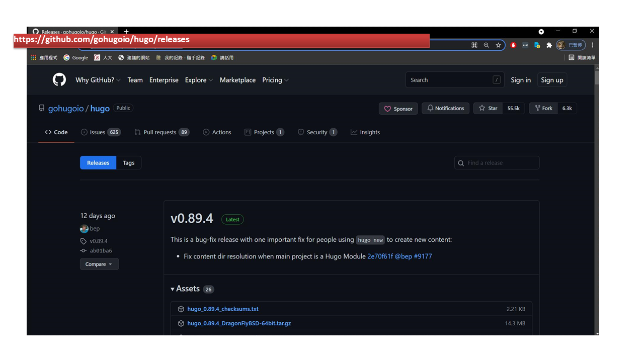Click the Notifications bell button
The height and width of the screenshot is (362, 644).
click(x=446, y=108)
